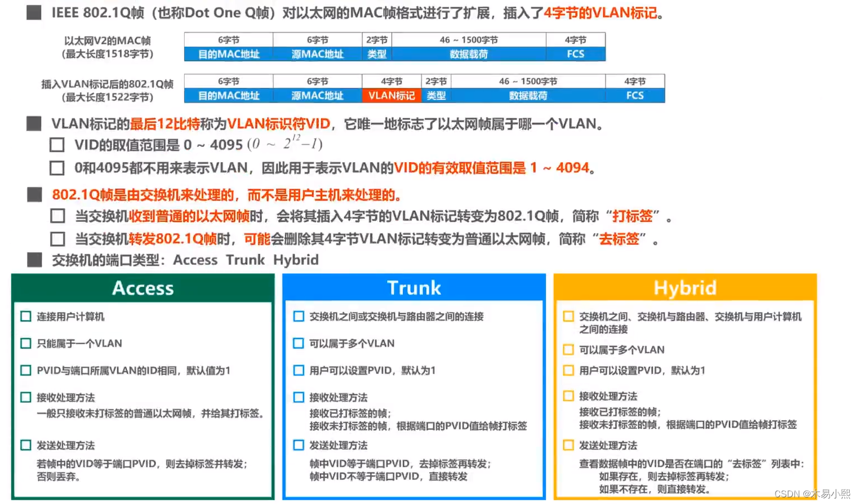Click Hybrid text '查看数据帧中的VID是否在端口的'

point(651,463)
